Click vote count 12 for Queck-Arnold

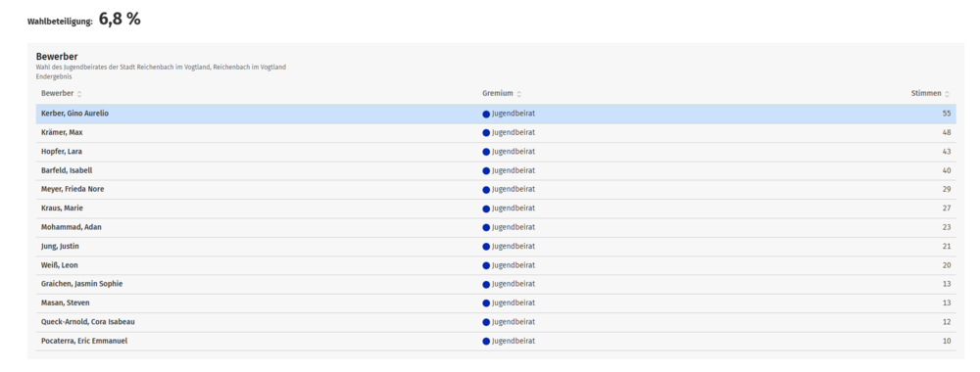coord(947,322)
